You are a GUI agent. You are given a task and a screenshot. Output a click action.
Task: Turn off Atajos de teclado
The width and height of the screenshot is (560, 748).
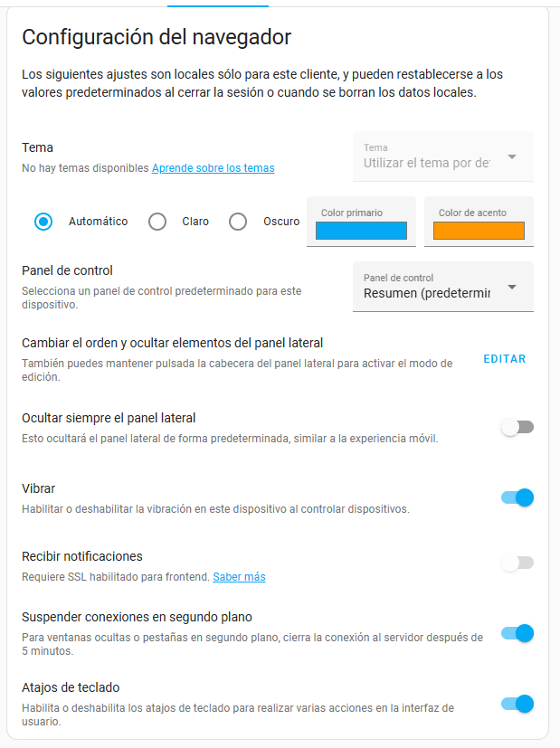[517, 704]
